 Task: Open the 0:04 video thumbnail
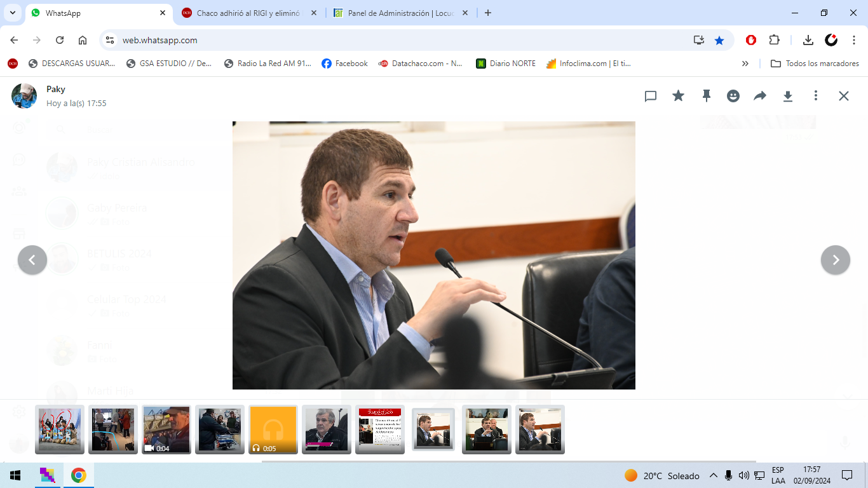[166, 430]
